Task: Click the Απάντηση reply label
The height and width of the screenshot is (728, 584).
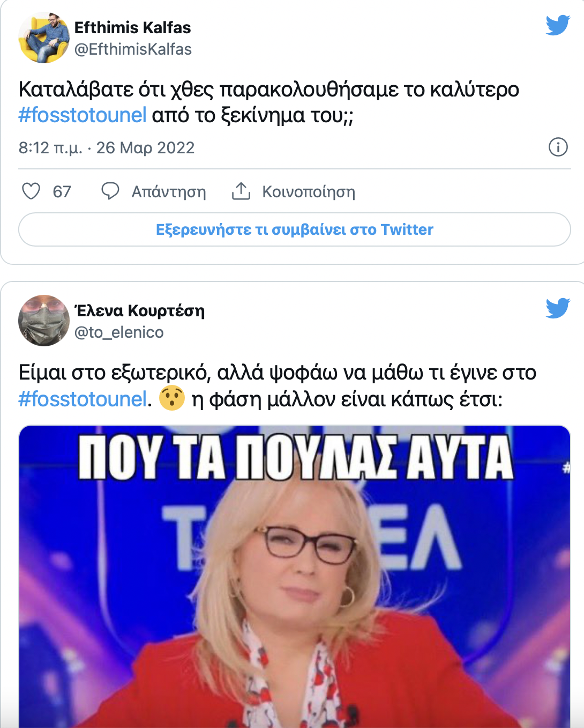Action: 169,192
